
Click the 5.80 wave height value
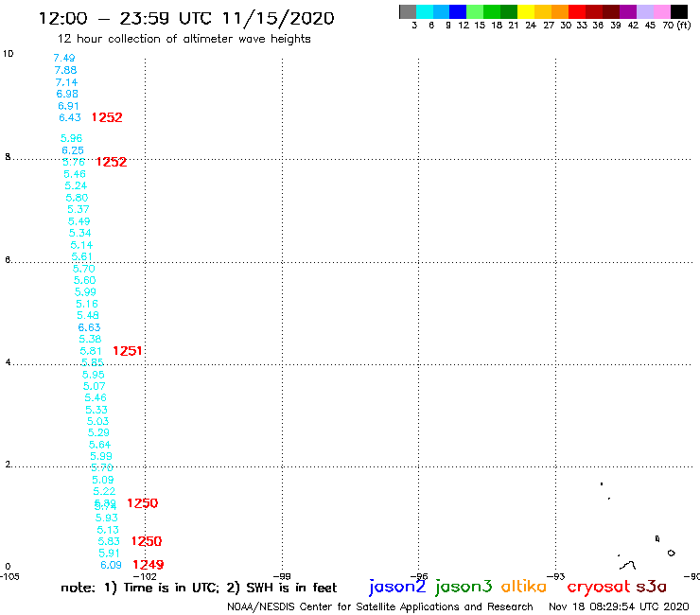77,198
